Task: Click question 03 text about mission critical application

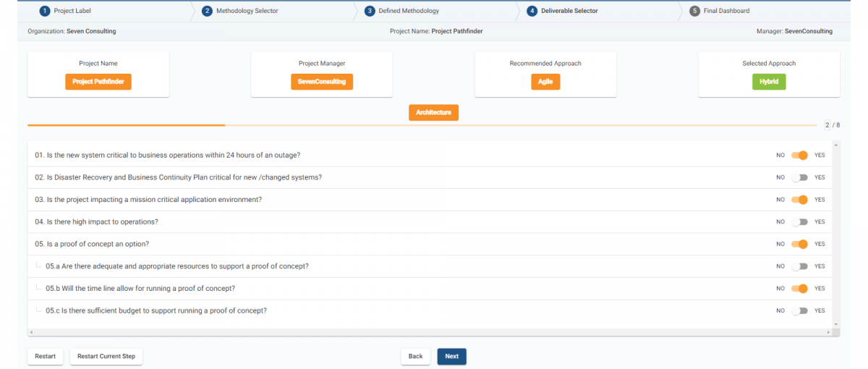Action: pyautogui.click(x=148, y=200)
